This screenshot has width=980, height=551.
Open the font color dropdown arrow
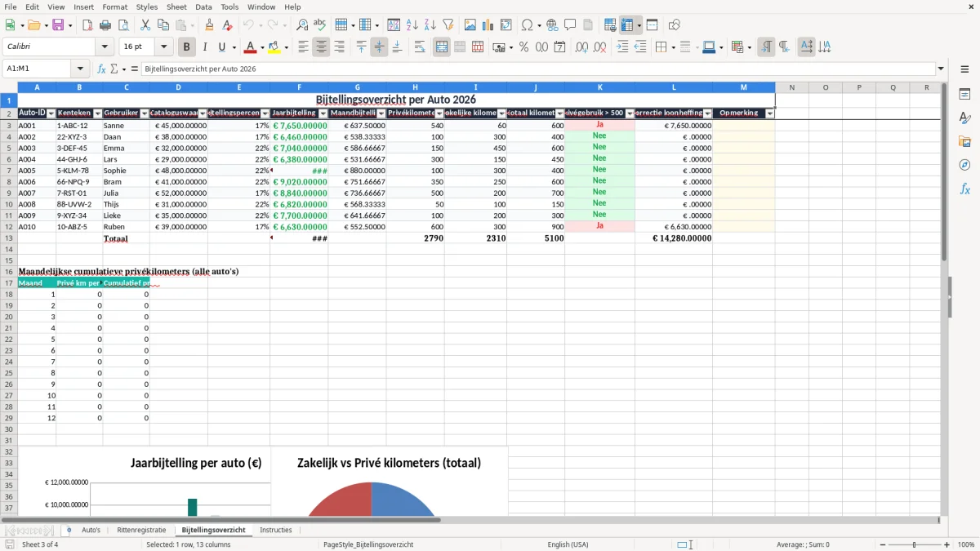point(261,47)
